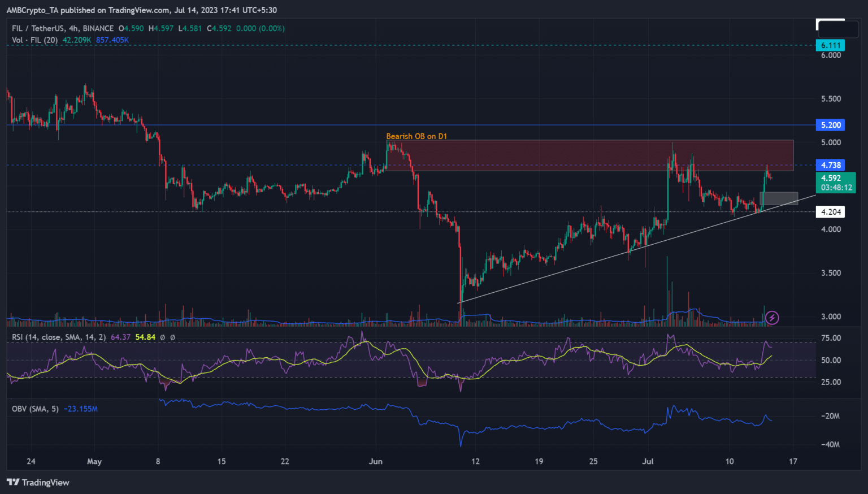This screenshot has width=868, height=494.
Task: Click the 'Jun' date on time axis
Action: [x=376, y=461]
